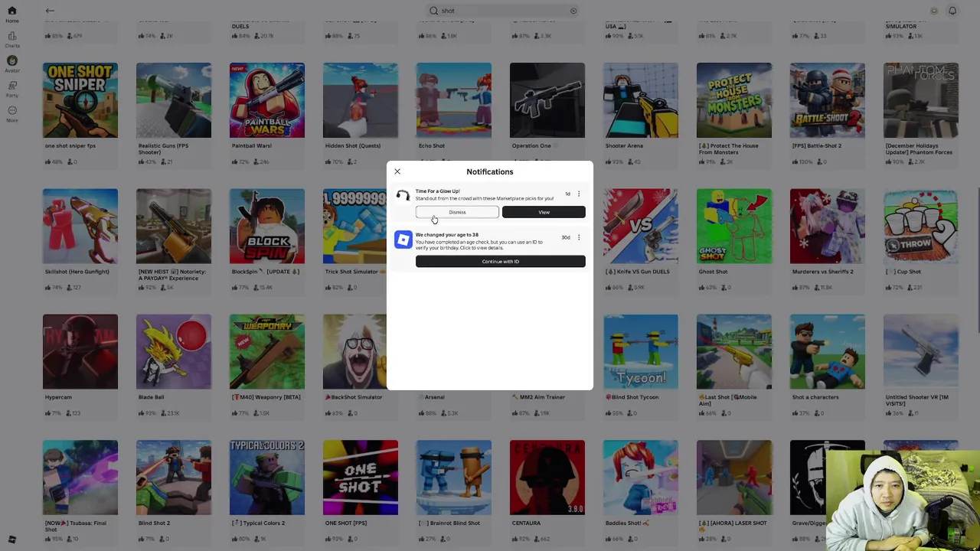Open Last Shot game thumbnail
Image resolution: width=980 pixels, height=551 pixels.
(734, 351)
